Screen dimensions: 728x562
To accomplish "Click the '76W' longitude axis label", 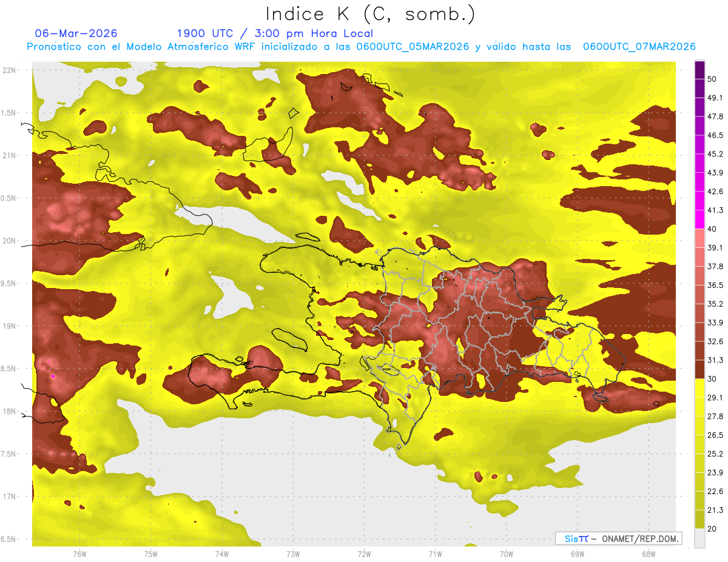I will [79, 554].
